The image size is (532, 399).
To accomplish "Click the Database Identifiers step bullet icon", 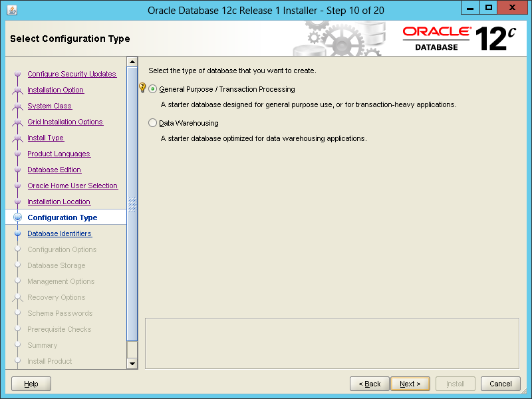I will (x=18, y=233).
